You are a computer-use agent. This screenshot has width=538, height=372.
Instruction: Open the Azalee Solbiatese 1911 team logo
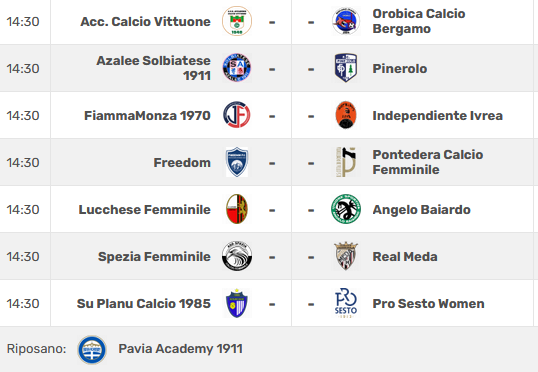pos(237,68)
